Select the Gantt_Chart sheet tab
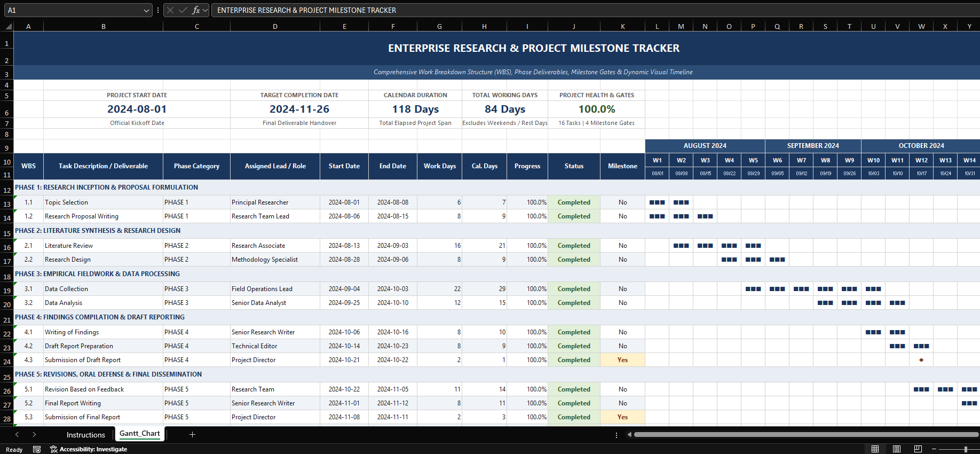The height and width of the screenshot is (454, 980). 140,434
